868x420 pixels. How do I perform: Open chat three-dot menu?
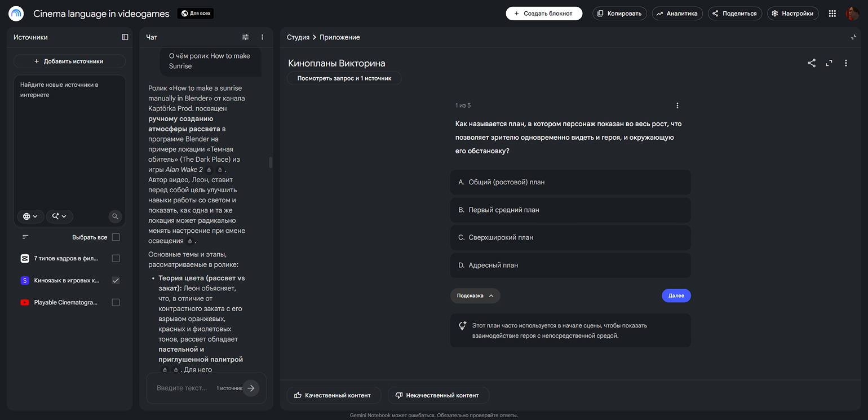click(x=262, y=37)
